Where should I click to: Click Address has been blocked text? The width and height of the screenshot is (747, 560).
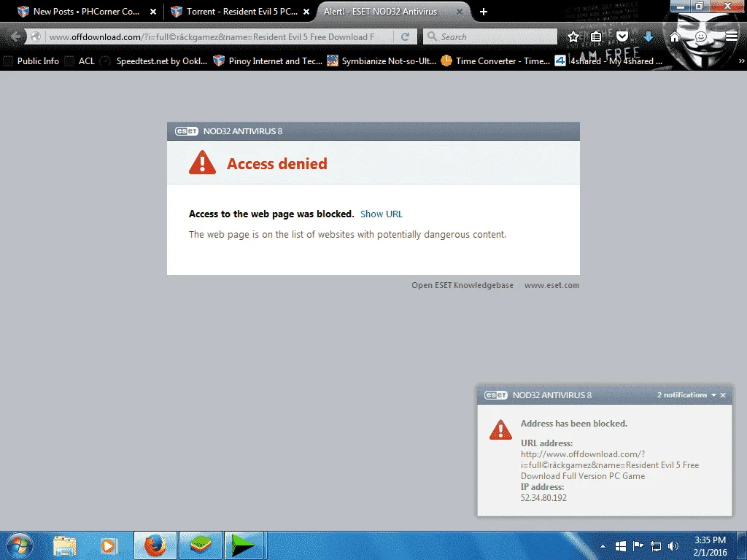pyautogui.click(x=573, y=424)
